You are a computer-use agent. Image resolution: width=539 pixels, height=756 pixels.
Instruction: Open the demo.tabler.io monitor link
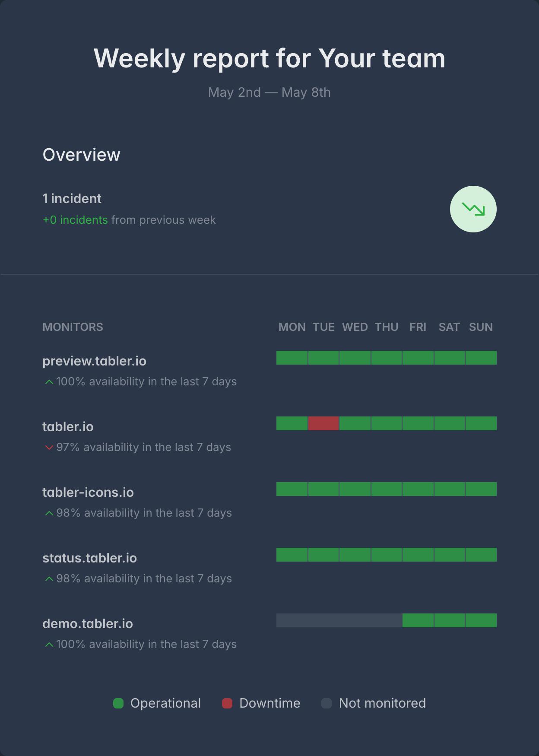point(88,624)
